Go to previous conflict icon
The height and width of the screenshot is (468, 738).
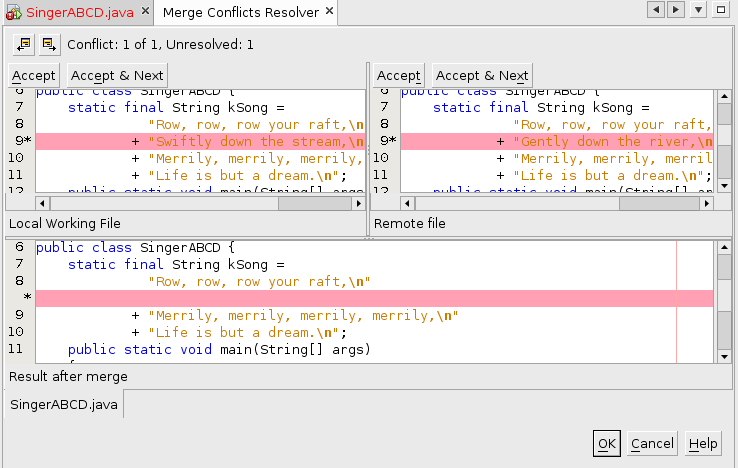coord(23,44)
